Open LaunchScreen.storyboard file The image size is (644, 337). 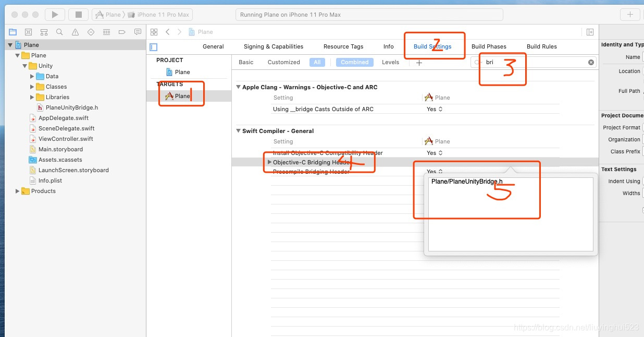[x=73, y=170]
